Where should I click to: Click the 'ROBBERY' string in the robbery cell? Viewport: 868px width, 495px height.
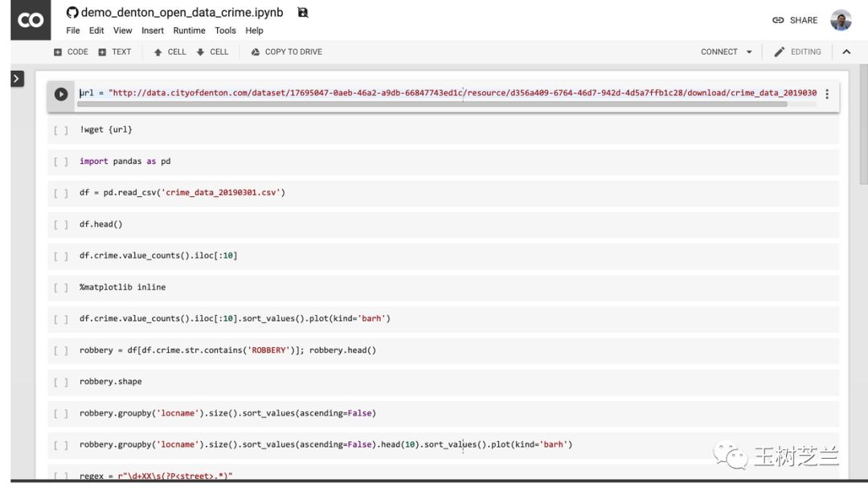pos(268,350)
